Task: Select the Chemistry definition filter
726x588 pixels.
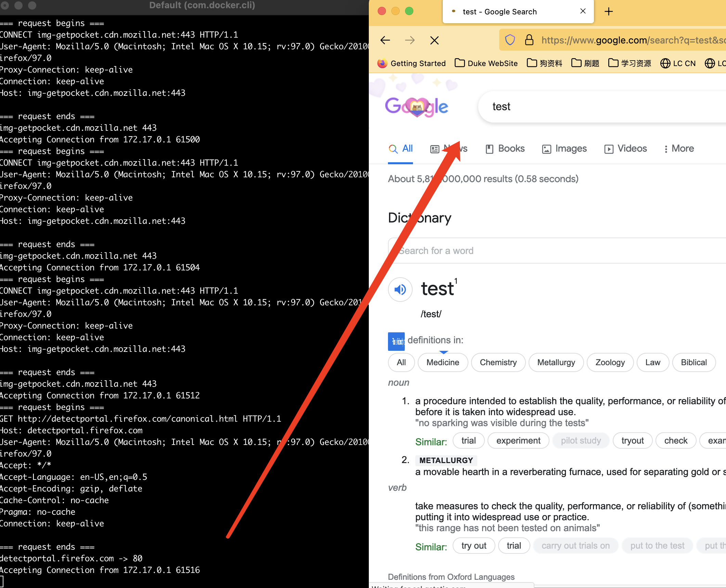Action: 498,362
